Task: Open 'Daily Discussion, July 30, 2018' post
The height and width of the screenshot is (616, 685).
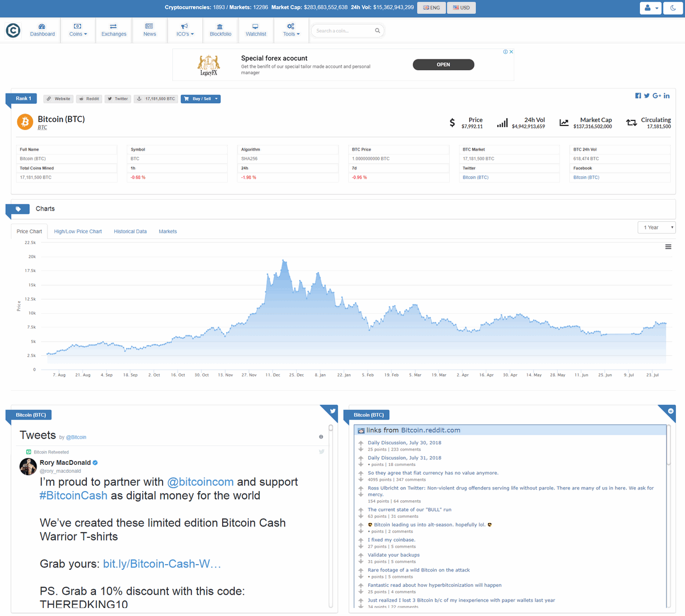Action: [404, 443]
